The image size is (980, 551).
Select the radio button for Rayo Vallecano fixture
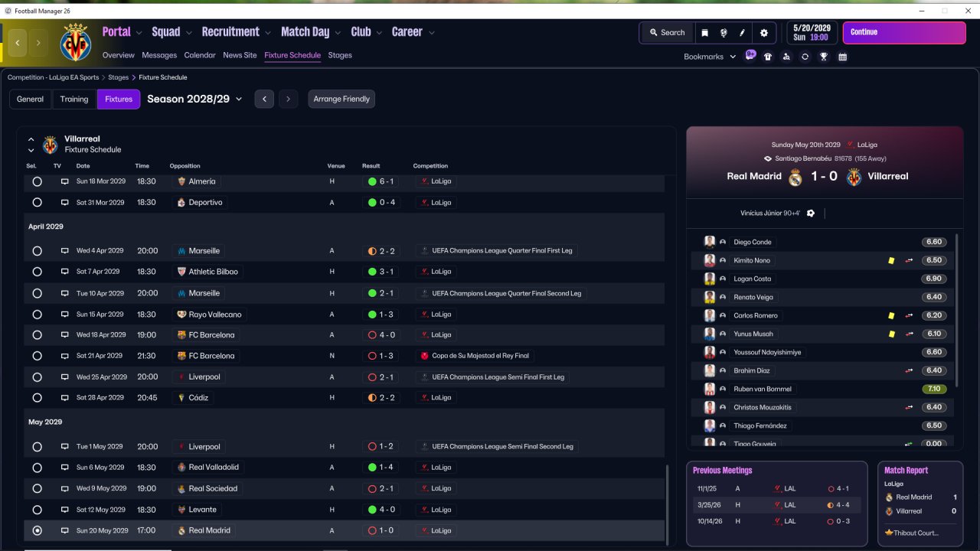point(37,315)
